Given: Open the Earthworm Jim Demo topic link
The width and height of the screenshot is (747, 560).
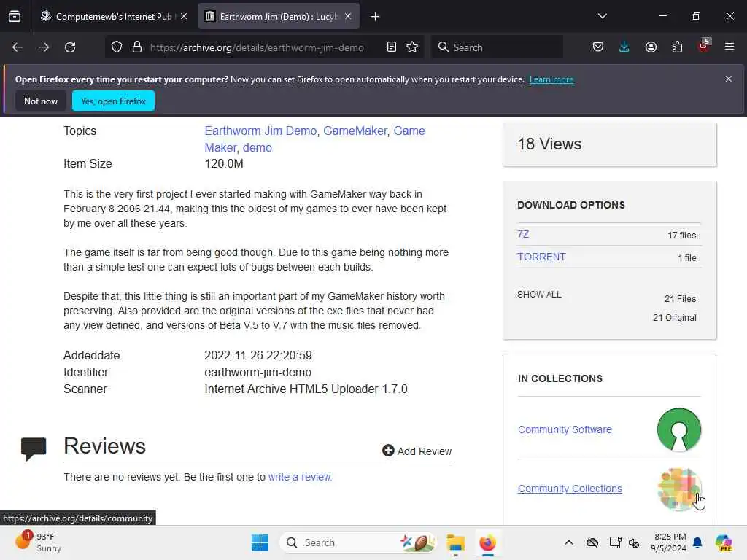Looking at the screenshot, I should [x=260, y=131].
